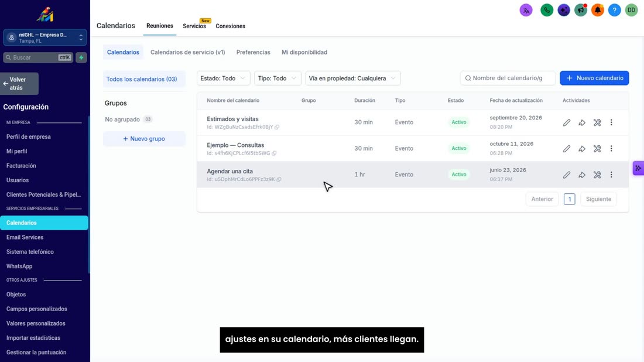Click the app logo in sidebar
The height and width of the screenshot is (362, 644).
tap(44, 15)
